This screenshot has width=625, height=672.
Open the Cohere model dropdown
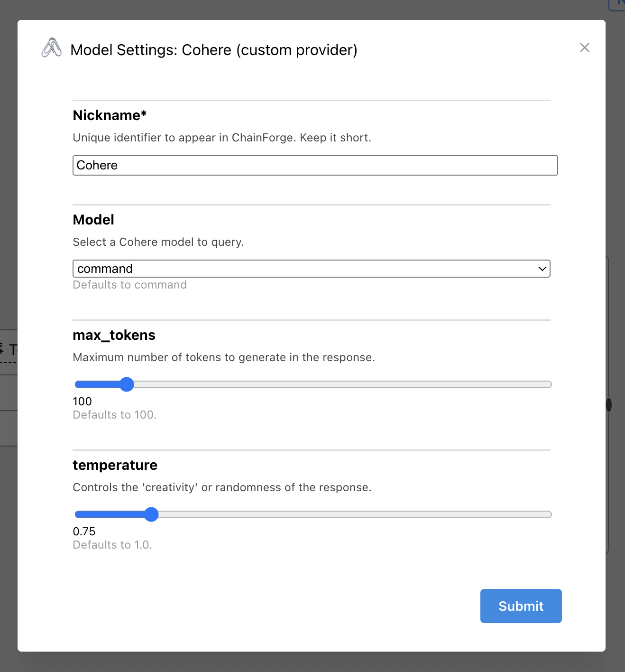311,269
